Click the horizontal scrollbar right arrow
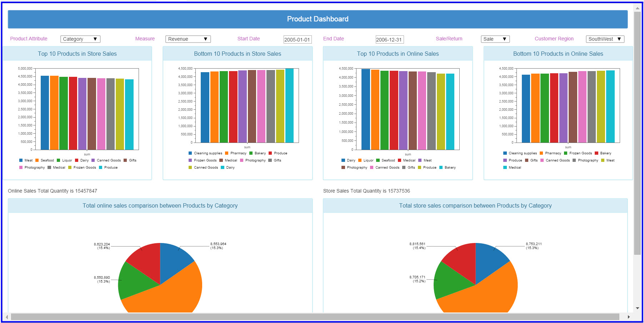644x323 pixels. click(629, 317)
